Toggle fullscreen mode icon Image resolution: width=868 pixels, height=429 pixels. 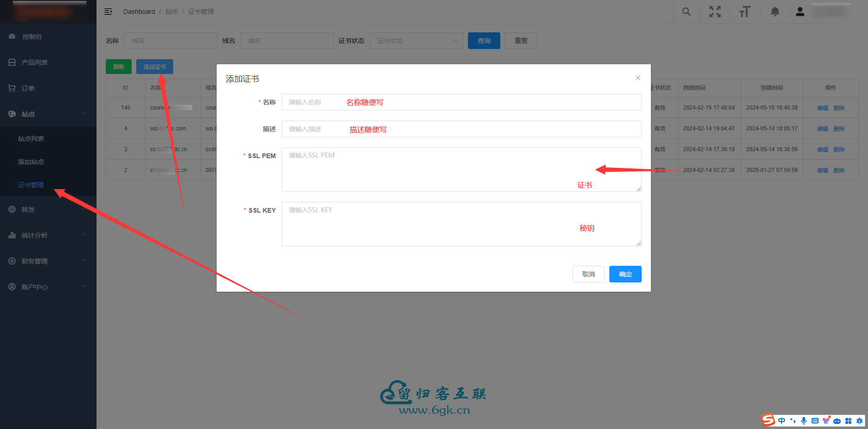tap(715, 12)
